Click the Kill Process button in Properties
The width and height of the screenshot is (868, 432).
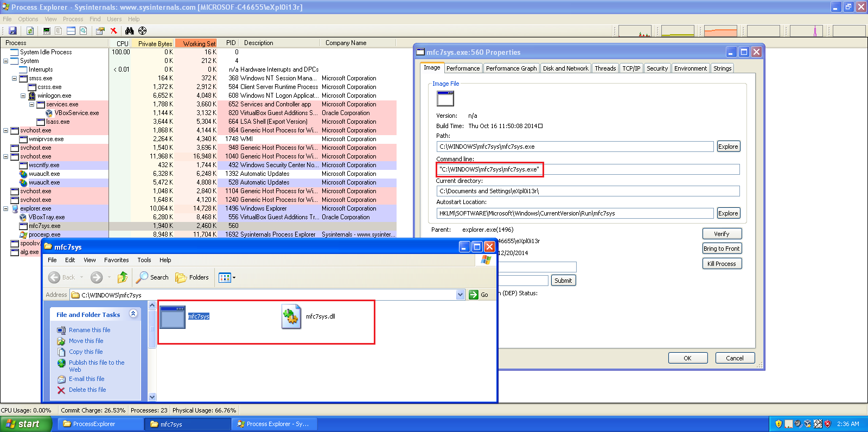pos(722,264)
